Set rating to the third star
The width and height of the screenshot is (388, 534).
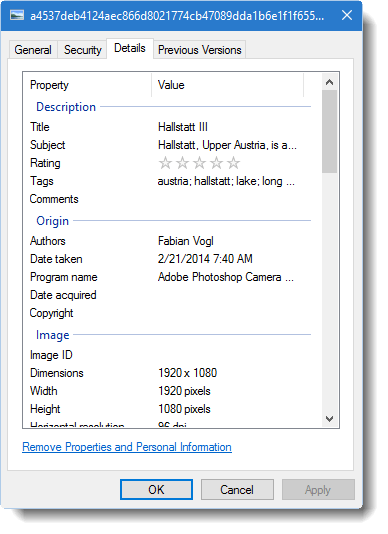tap(199, 163)
